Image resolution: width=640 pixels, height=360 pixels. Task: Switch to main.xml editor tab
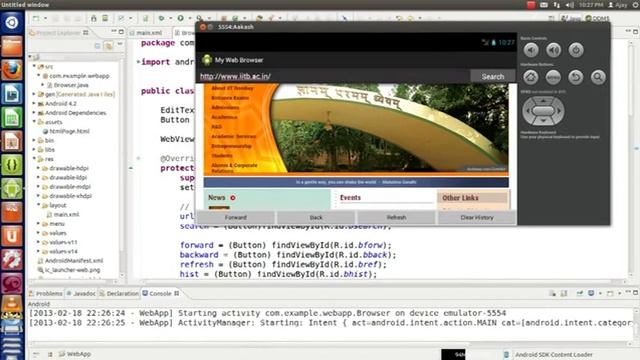click(x=149, y=33)
